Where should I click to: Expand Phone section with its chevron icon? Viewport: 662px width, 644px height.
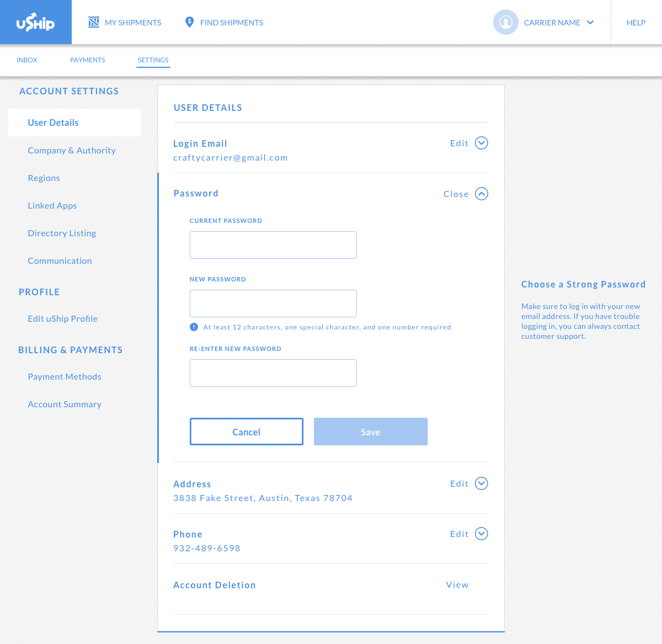click(482, 534)
